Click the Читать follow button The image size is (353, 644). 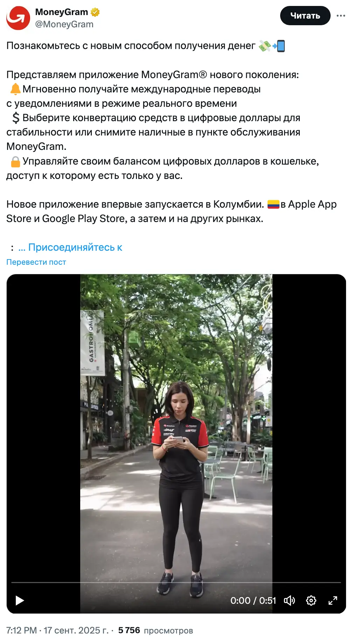305,16
